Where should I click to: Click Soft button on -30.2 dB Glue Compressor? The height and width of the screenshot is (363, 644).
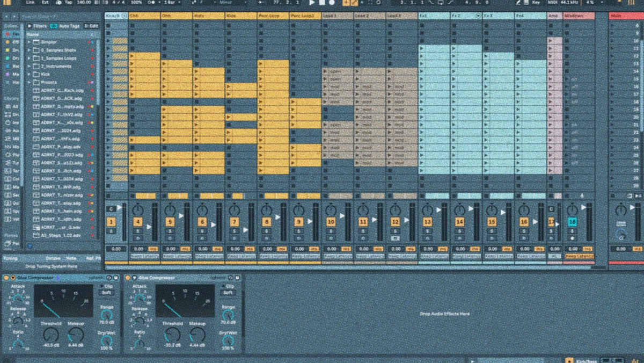tap(229, 293)
